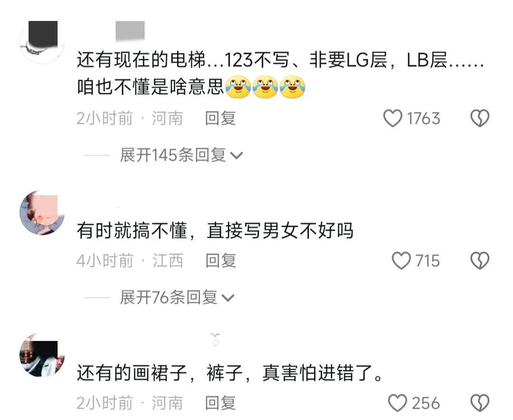Click chevron next to 展开145条回复
513x420 pixels.
237,156
